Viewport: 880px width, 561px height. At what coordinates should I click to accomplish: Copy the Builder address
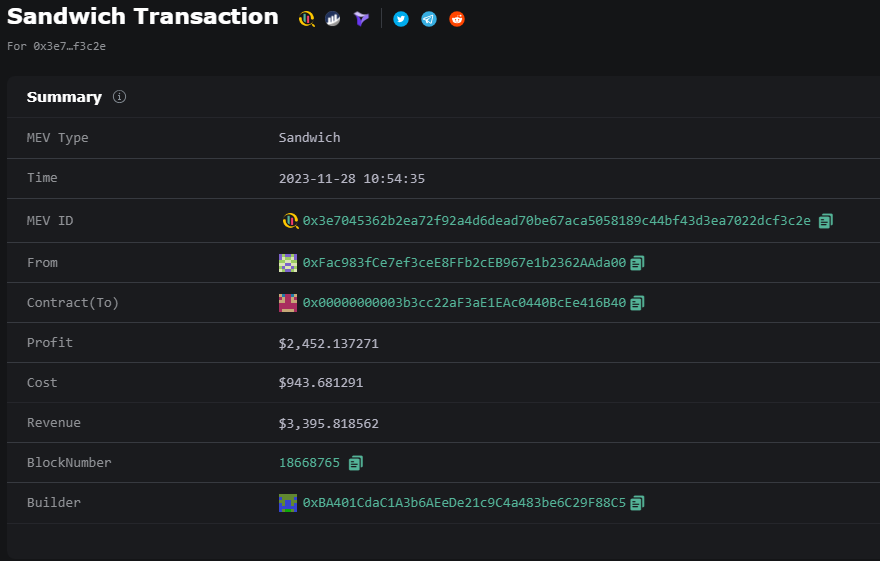point(638,503)
